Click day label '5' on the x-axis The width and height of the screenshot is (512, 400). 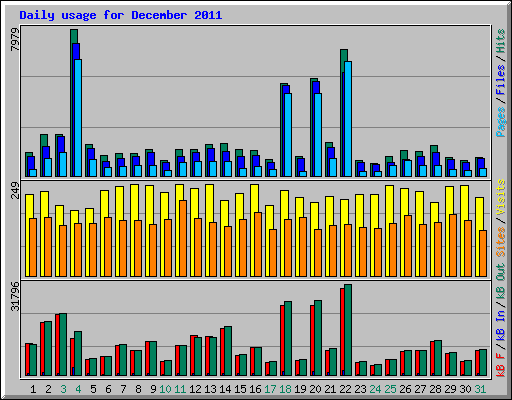click(93, 389)
